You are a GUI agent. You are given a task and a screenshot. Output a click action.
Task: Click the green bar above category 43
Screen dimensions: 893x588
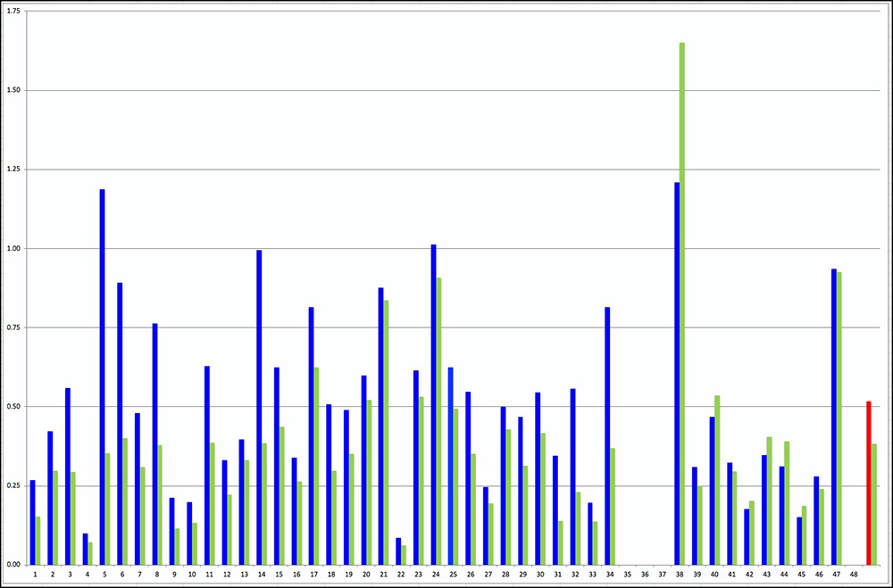770,501
